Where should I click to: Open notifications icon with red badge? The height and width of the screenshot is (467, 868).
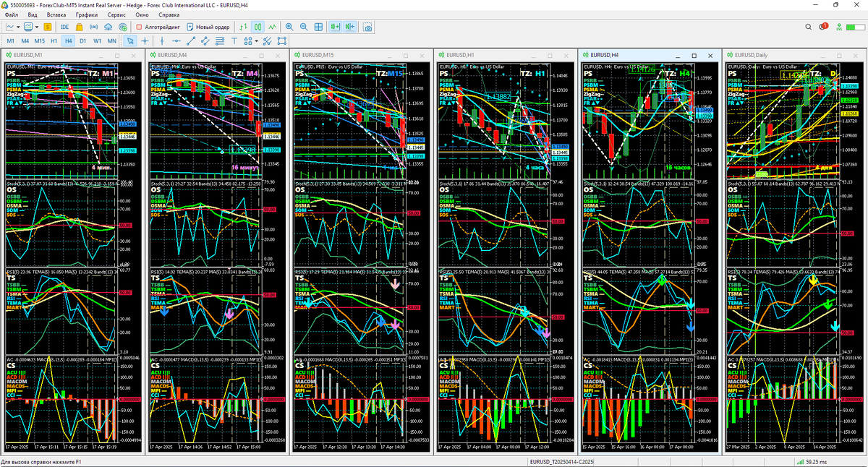pyautogui.click(x=824, y=27)
